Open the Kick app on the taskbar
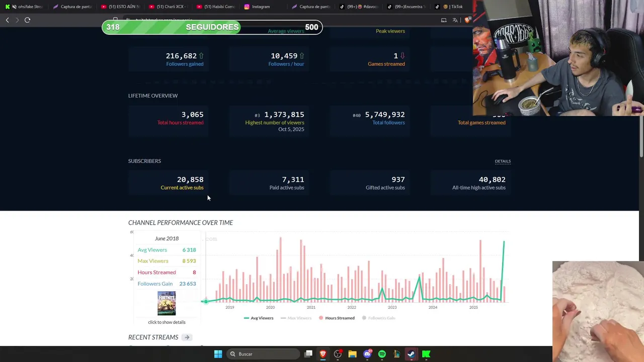Image resolution: width=644 pixels, height=362 pixels. click(x=426, y=354)
